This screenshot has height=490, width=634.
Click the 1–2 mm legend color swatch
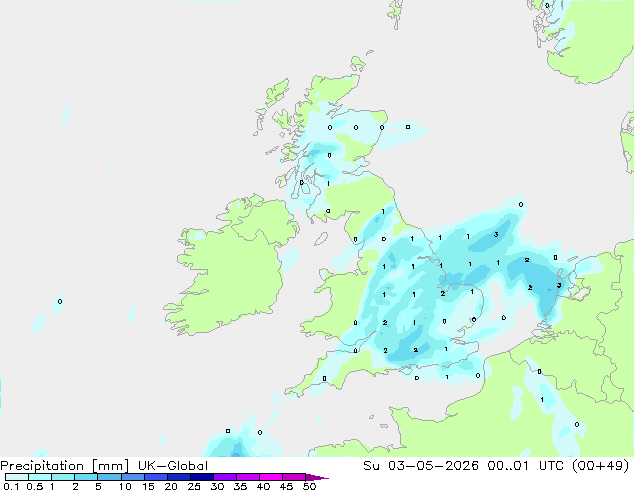click(63, 477)
